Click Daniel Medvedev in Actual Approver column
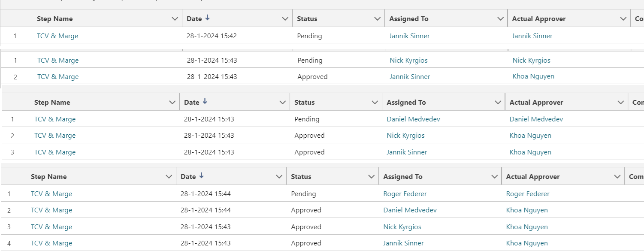Image resolution: width=644 pixels, height=251 pixels. coord(536,119)
